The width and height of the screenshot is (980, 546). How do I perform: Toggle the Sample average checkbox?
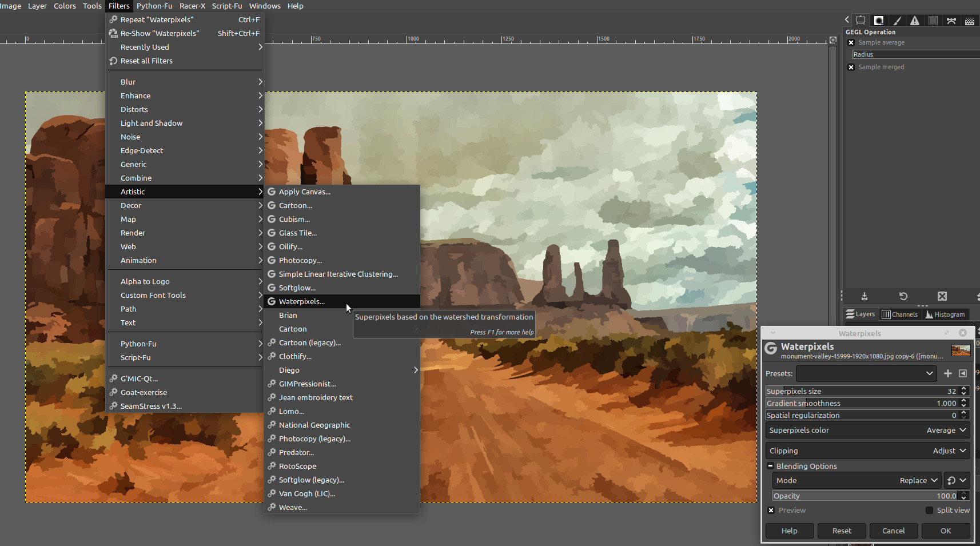(851, 42)
